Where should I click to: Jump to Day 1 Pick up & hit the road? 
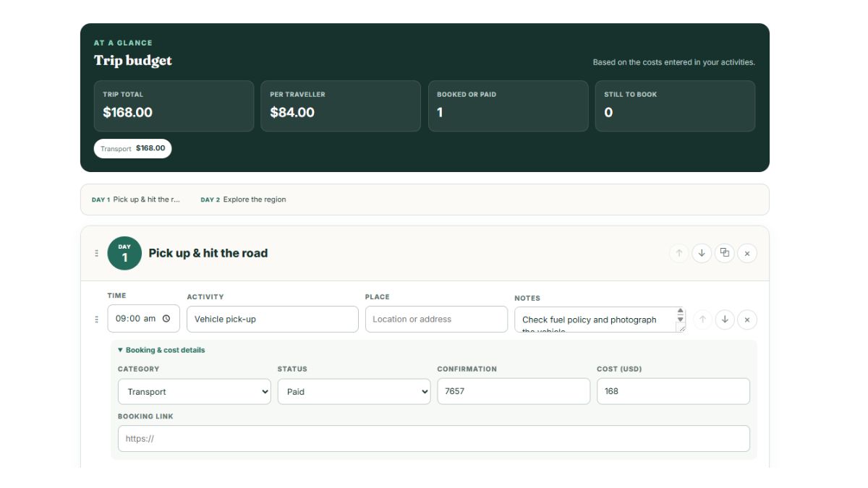coord(136,200)
